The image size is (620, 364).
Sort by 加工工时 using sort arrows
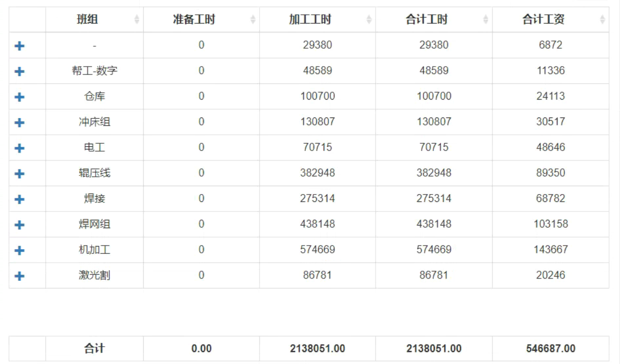pyautogui.click(x=369, y=20)
